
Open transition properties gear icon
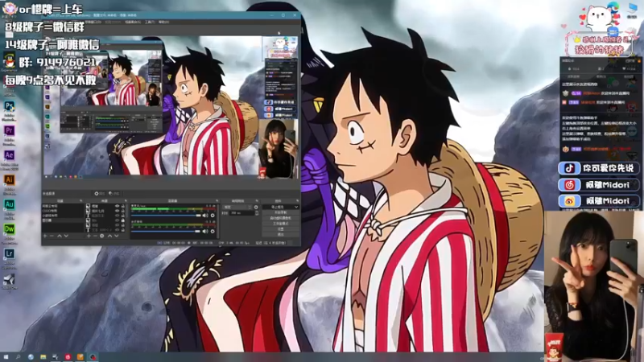pyautogui.click(x=256, y=207)
